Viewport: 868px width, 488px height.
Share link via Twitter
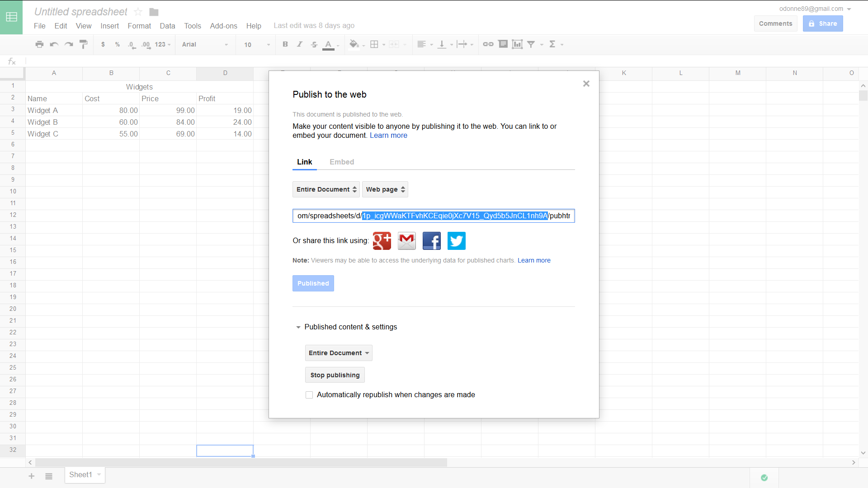457,241
